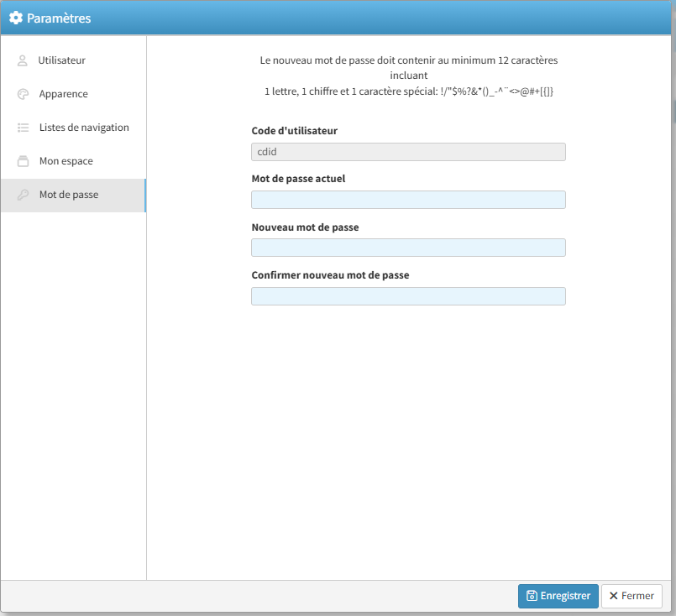Click the floppy disk icon on Enregistrer

[532, 596]
